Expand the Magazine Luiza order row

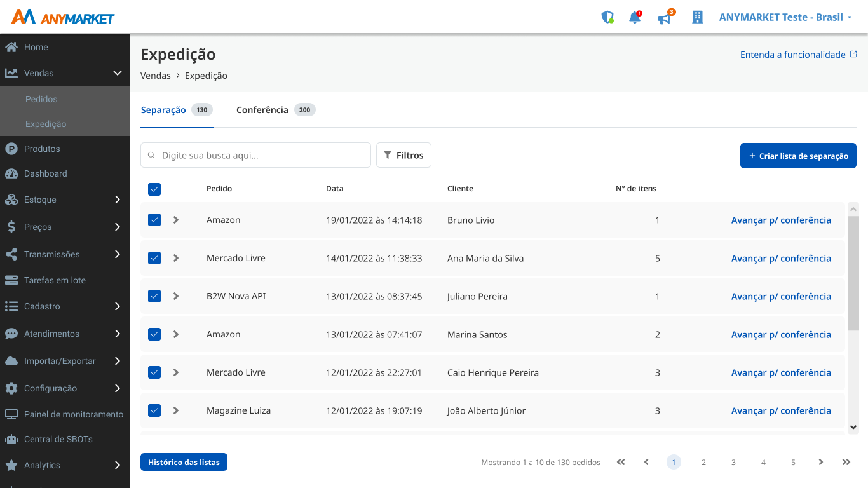click(x=176, y=410)
